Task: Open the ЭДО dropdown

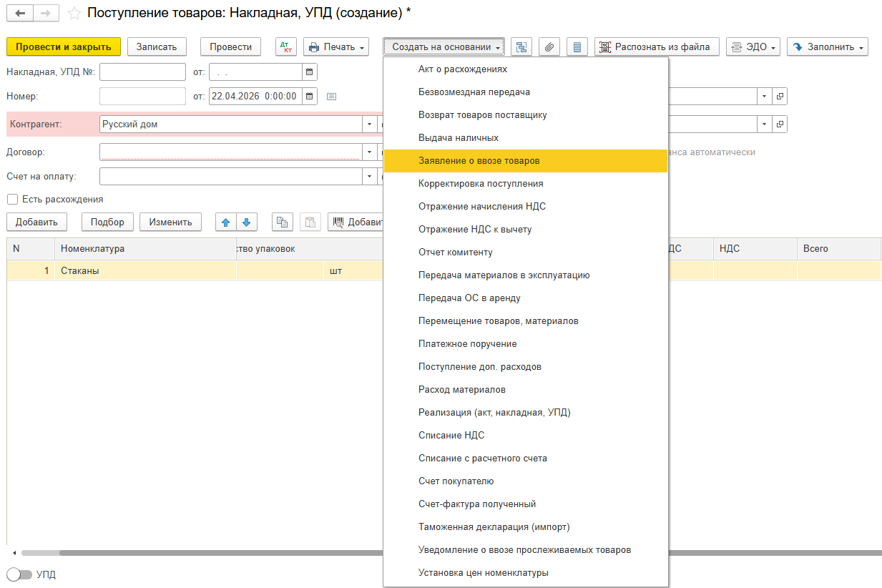Action: [753, 47]
